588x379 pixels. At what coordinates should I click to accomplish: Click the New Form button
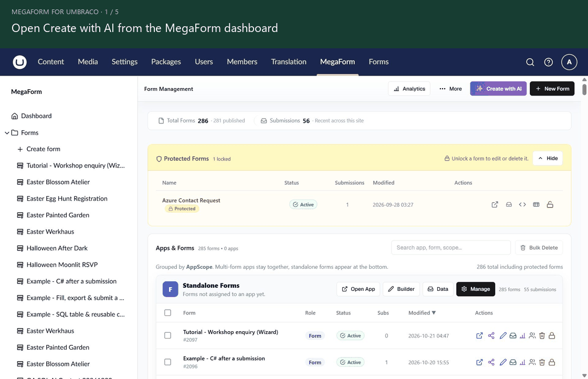(x=552, y=89)
